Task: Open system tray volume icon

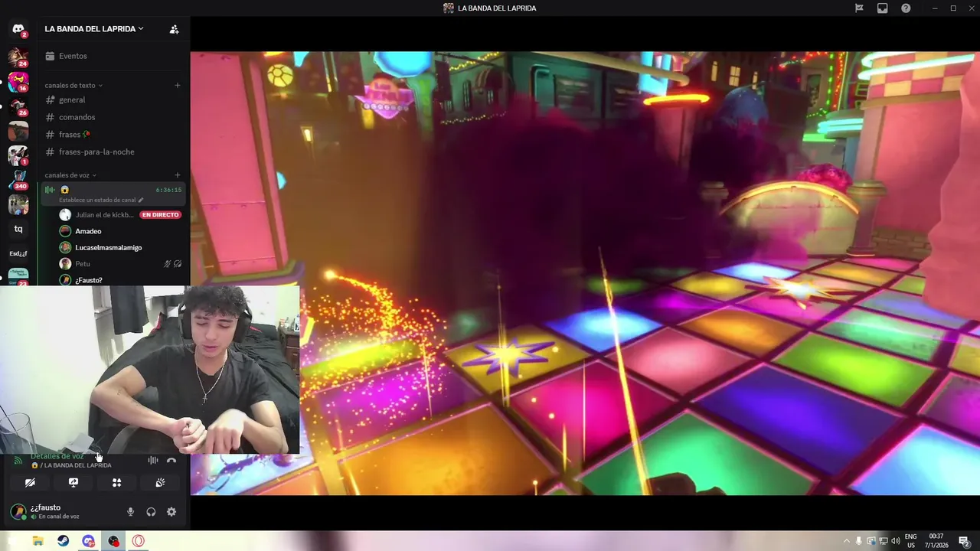Action: point(896,541)
